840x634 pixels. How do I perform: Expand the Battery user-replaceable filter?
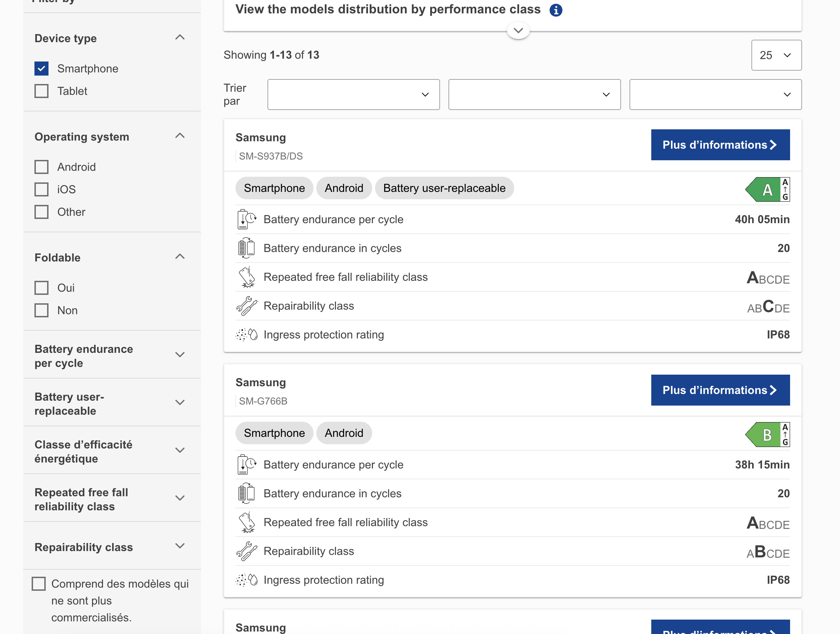(180, 402)
